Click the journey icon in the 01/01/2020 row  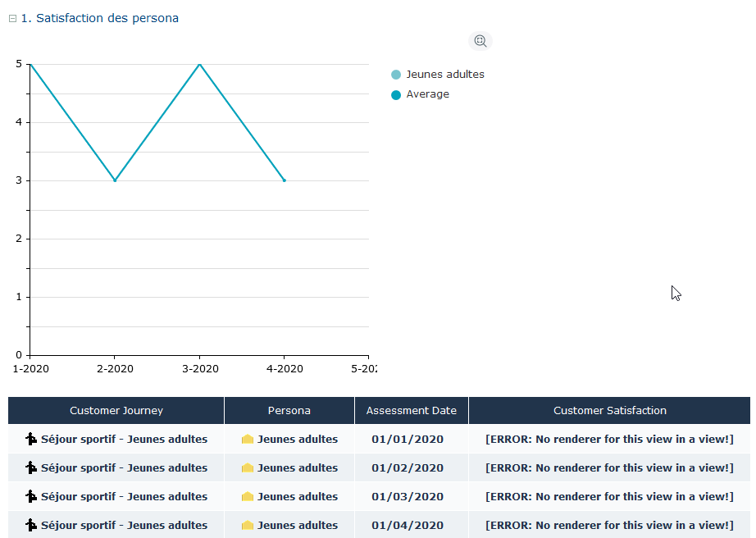pyautogui.click(x=31, y=440)
